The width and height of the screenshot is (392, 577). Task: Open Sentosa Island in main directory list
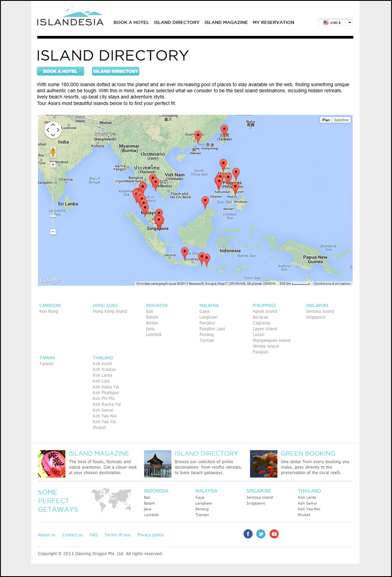(320, 312)
